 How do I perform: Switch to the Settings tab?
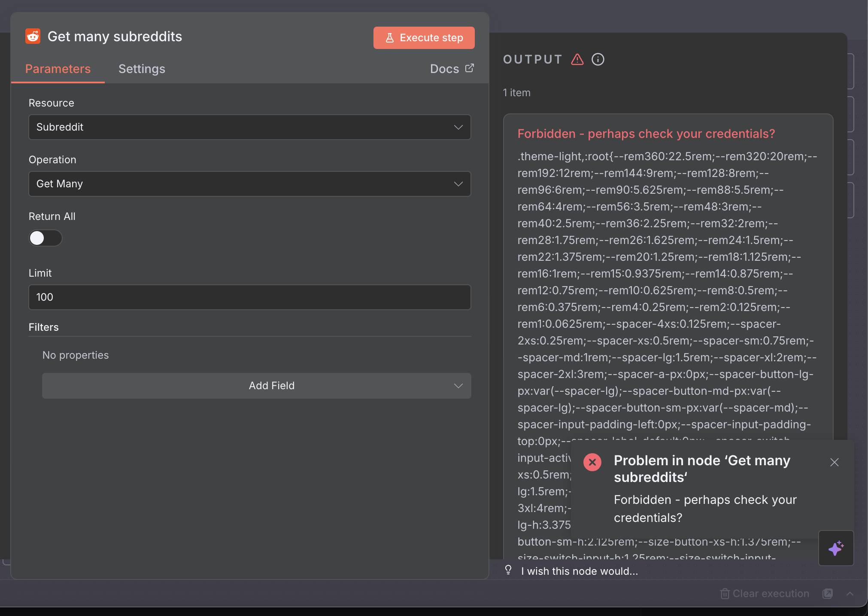pos(142,69)
